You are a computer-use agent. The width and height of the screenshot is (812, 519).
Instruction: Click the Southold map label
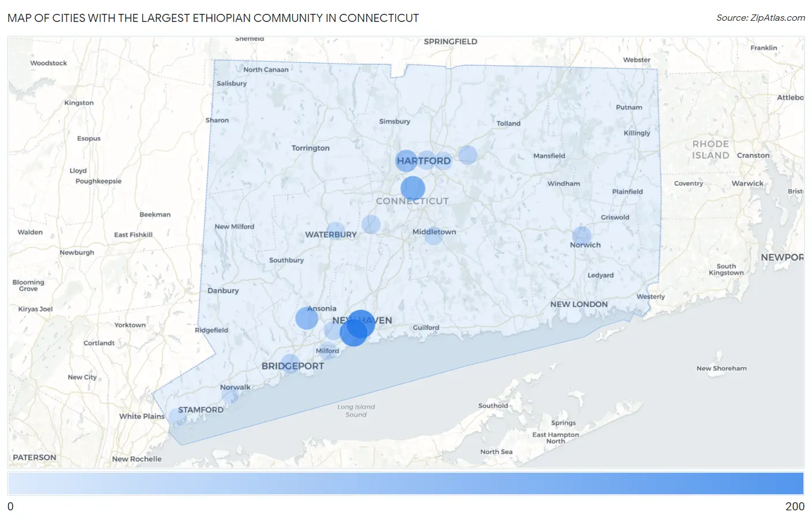tap(493, 406)
